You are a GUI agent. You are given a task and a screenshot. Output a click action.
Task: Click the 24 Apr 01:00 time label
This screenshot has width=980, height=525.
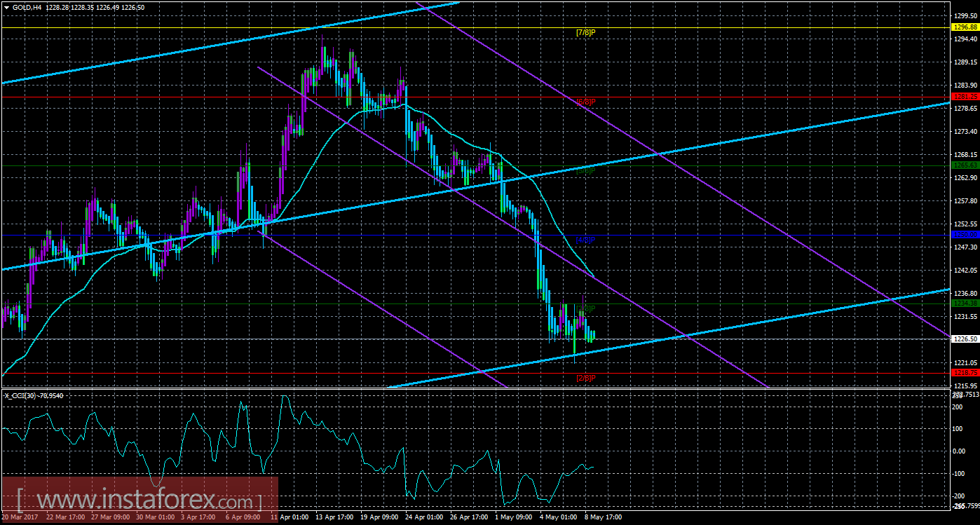424,518
